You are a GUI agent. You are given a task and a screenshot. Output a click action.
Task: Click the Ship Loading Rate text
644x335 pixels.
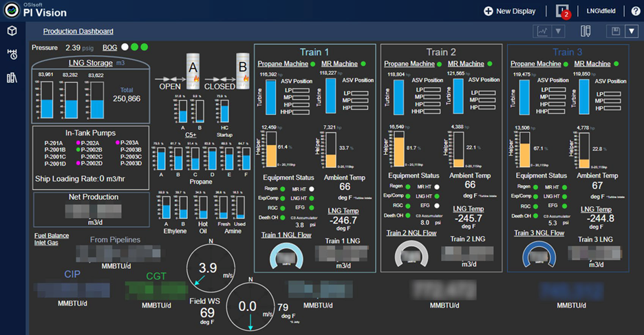[x=80, y=179]
